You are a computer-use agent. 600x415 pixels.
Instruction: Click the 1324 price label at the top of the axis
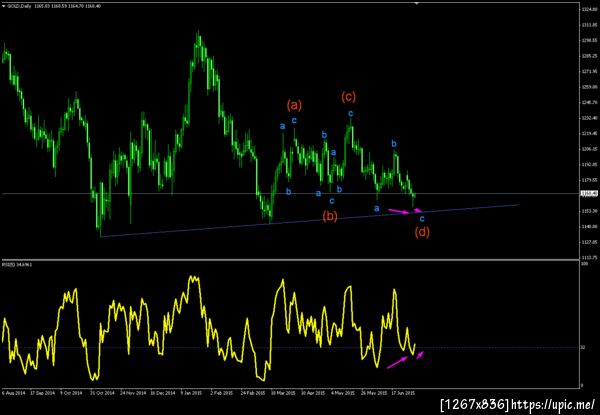(589, 9)
